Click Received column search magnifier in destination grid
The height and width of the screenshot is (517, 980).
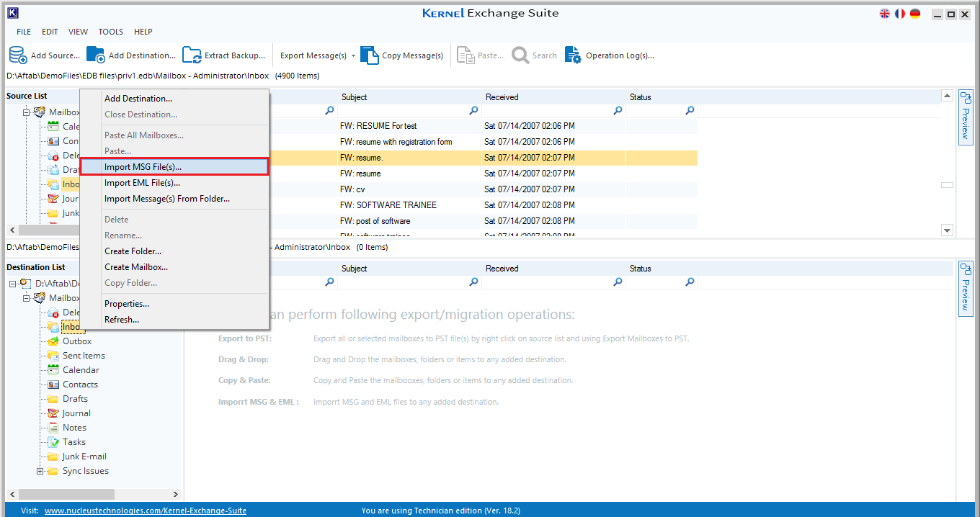(x=618, y=282)
